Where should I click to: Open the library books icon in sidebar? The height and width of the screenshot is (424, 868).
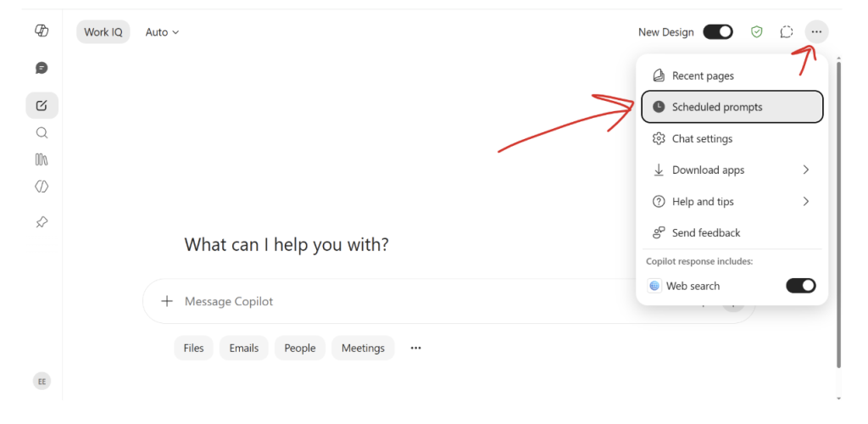pos(42,160)
